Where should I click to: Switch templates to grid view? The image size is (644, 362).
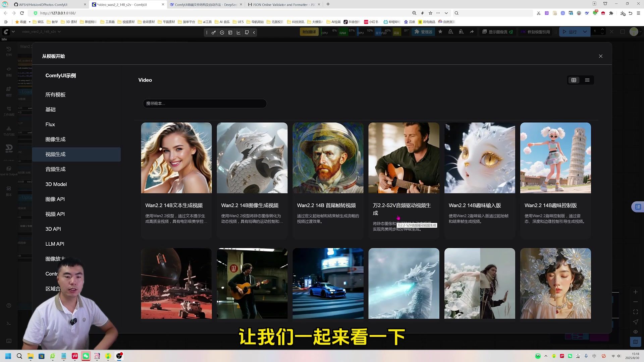pos(574,80)
